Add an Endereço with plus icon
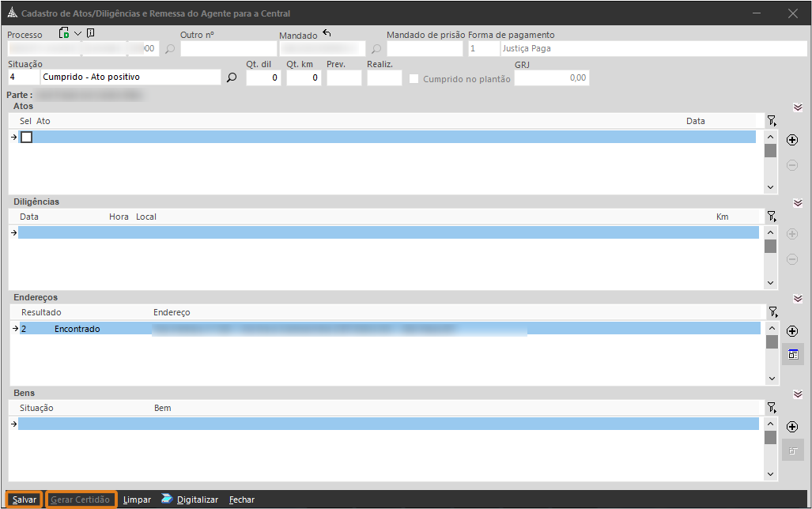812x509 pixels. pos(791,331)
